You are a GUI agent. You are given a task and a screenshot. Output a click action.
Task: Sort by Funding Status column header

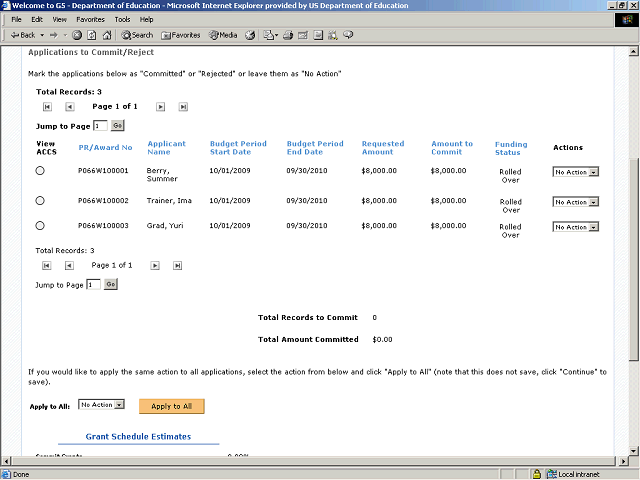[511, 148]
